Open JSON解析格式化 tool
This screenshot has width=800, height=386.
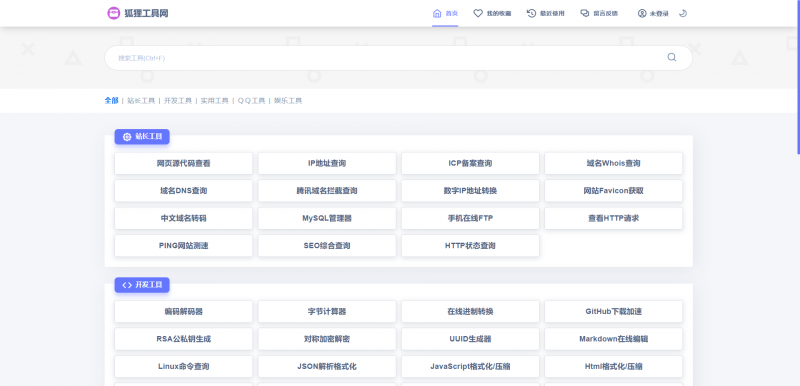coord(327,367)
